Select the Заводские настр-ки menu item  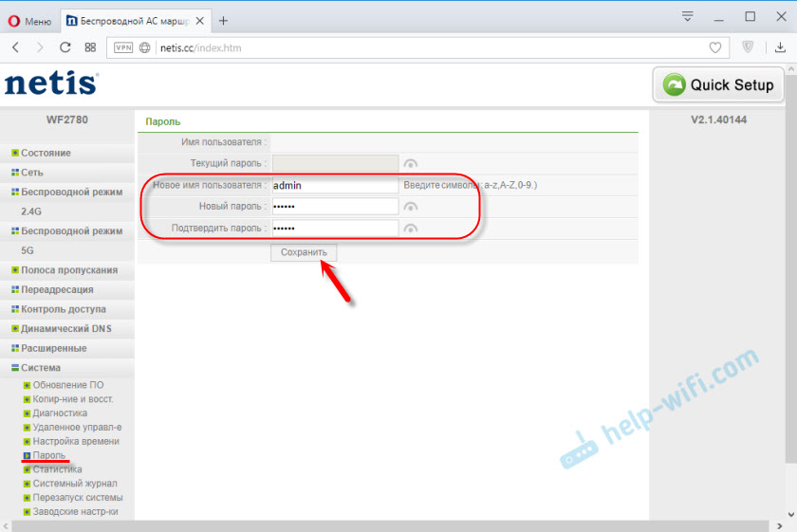coord(77,512)
